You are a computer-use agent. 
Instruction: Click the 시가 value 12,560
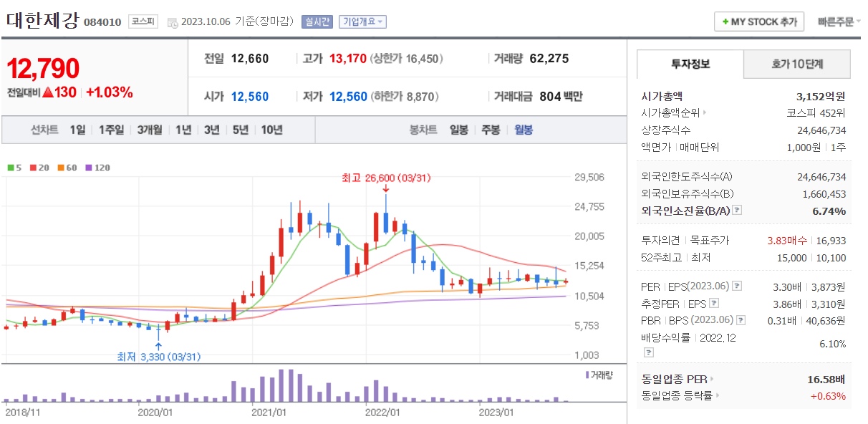point(250,96)
